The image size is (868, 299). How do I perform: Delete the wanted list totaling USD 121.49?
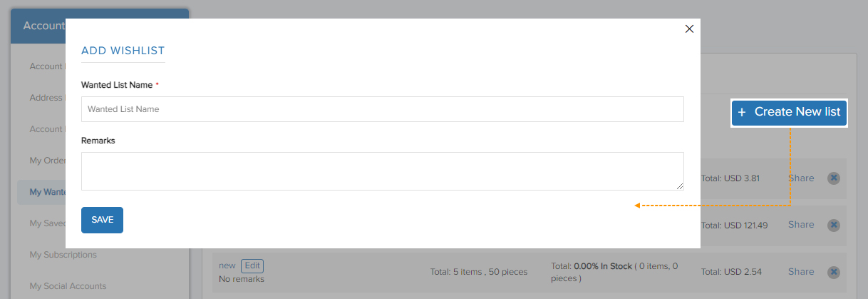pyautogui.click(x=833, y=225)
